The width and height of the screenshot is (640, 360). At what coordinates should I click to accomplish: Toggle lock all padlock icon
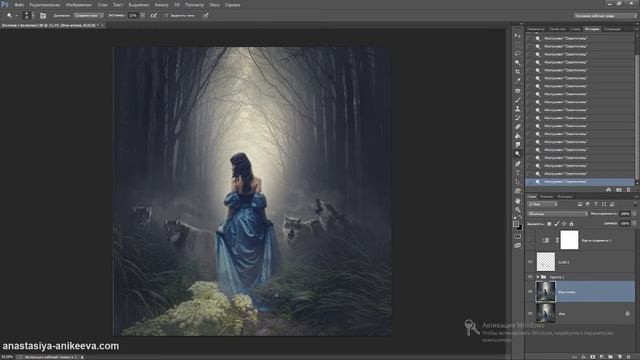coord(571,224)
